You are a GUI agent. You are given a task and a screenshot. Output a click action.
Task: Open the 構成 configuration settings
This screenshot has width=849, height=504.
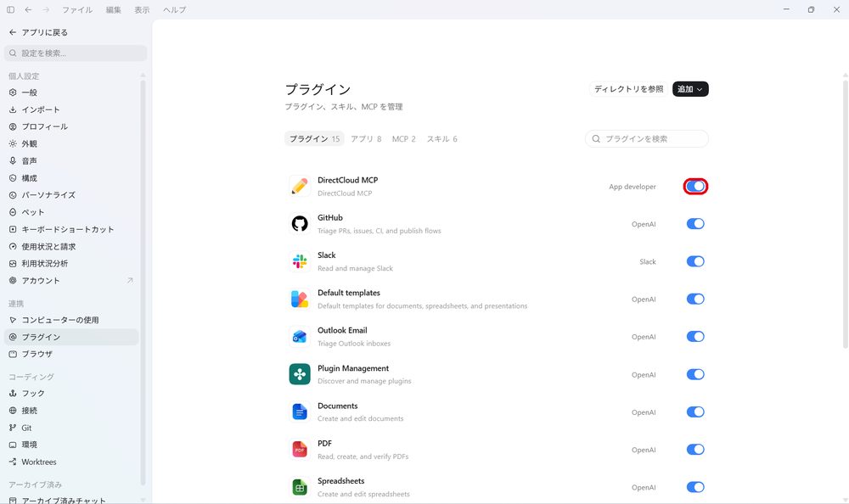point(71,178)
